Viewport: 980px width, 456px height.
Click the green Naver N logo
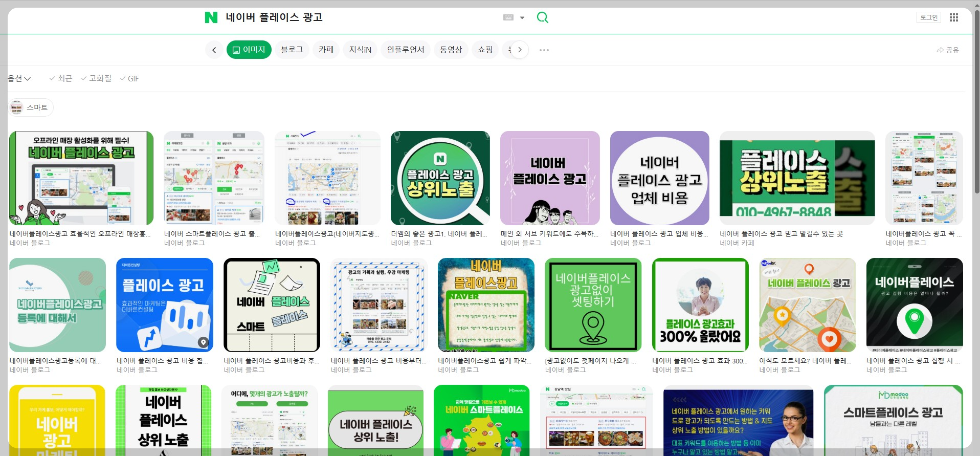pyautogui.click(x=211, y=17)
